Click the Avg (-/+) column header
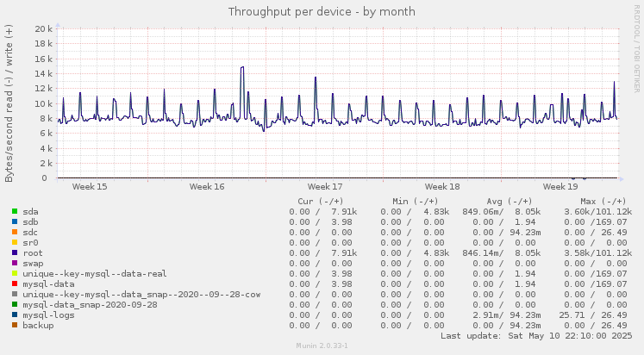644x355 pixels. click(510, 201)
